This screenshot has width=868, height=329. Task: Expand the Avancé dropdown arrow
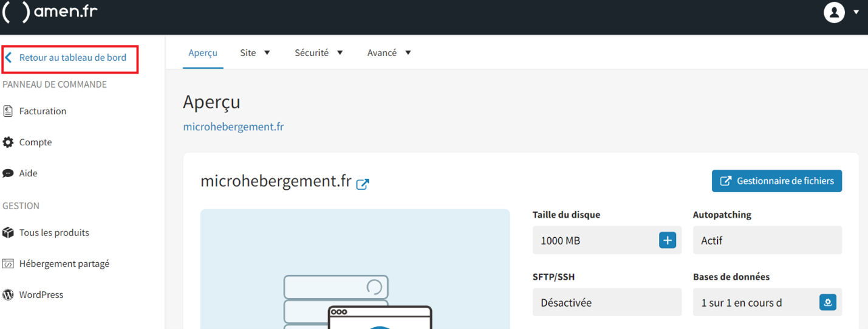408,53
